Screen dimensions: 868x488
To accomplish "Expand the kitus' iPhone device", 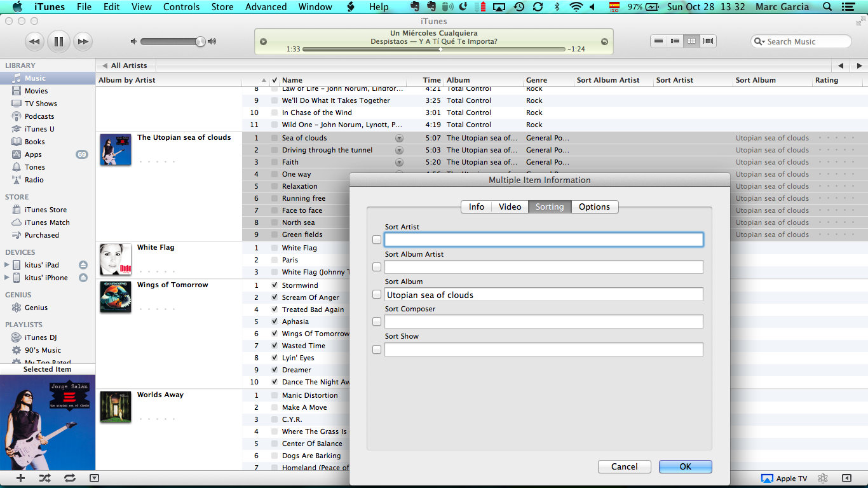I will coord(8,278).
